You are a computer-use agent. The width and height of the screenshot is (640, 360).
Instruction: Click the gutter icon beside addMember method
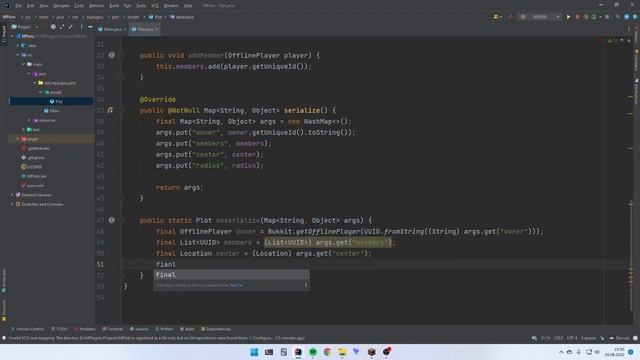pos(111,55)
